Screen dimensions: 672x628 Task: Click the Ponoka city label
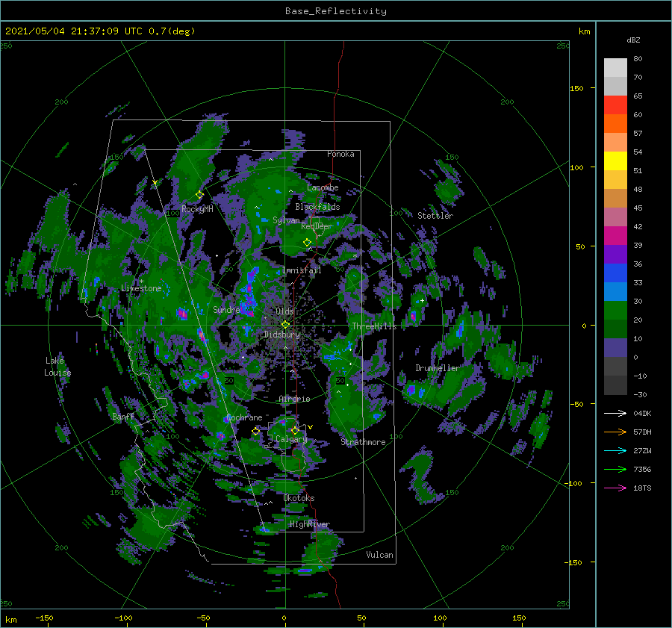(340, 154)
